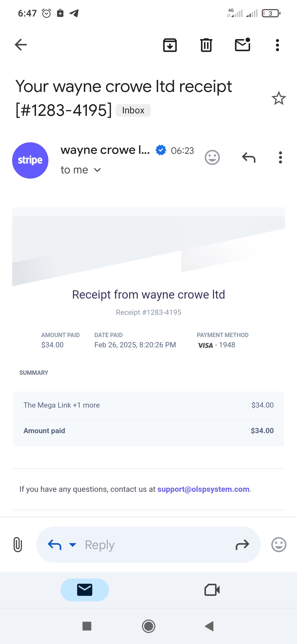297x644 pixels.
Task: Tap the Inbox label chip
Action: [133, 110]
